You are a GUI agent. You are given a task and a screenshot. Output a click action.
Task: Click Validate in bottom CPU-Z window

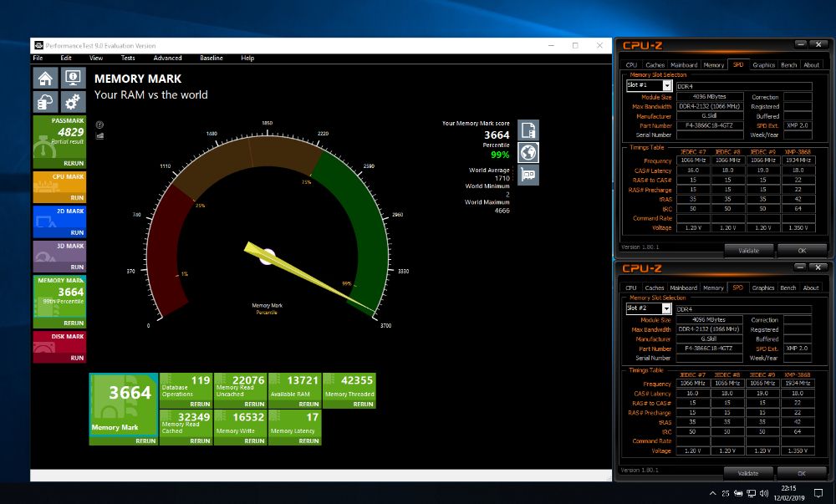tap(748, 473)
